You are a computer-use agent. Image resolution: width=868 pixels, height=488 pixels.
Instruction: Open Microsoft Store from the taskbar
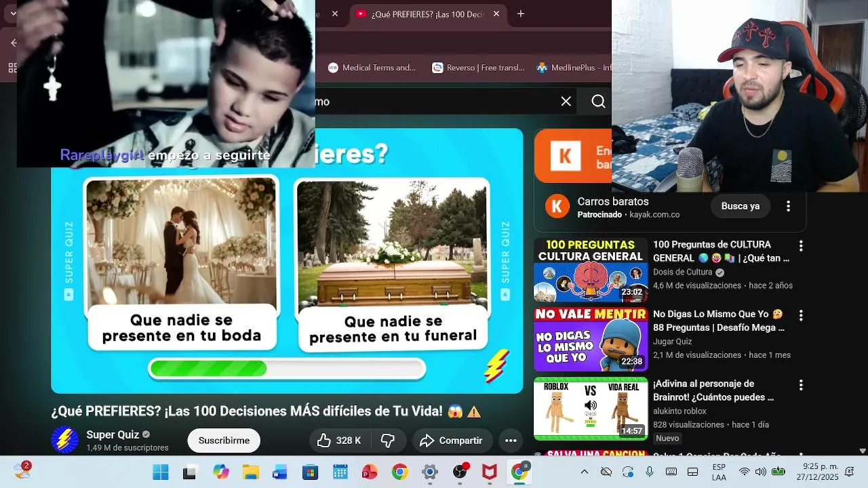pos(310,472)
